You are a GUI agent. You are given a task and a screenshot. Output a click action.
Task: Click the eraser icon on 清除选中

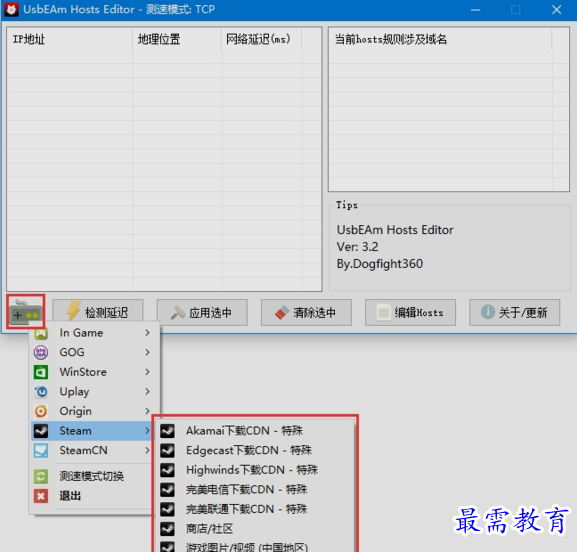(282, 312)
